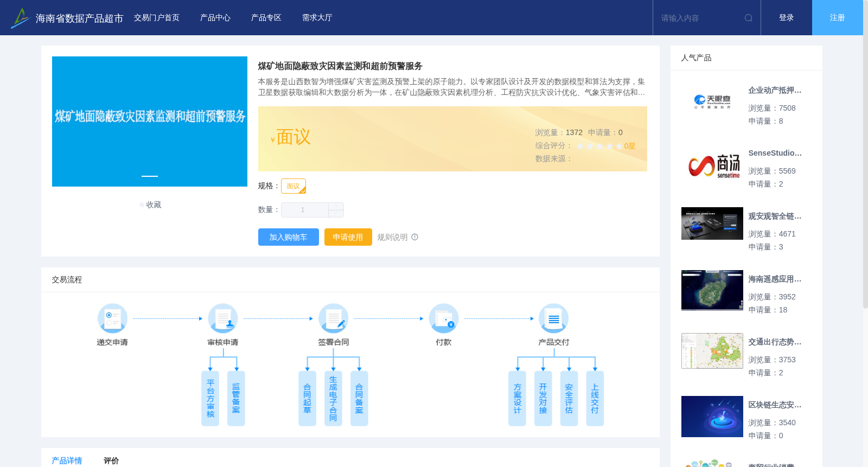Click the 申请量：18 text

point(768,310)
